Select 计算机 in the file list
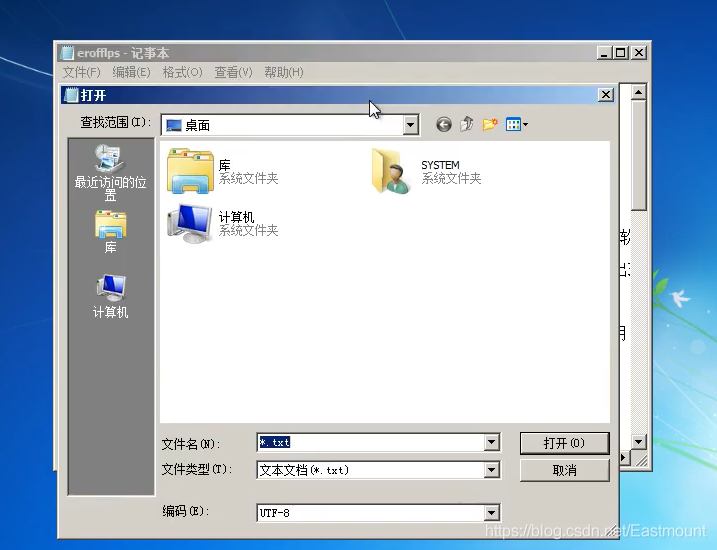This screenshot has width=717, height=550. pyautogui.click(x=223, y=223)
